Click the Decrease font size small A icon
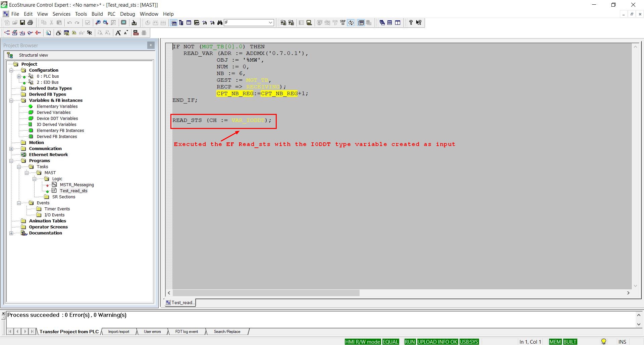This screenshot has width=644, height=345. tap(126, 32)
